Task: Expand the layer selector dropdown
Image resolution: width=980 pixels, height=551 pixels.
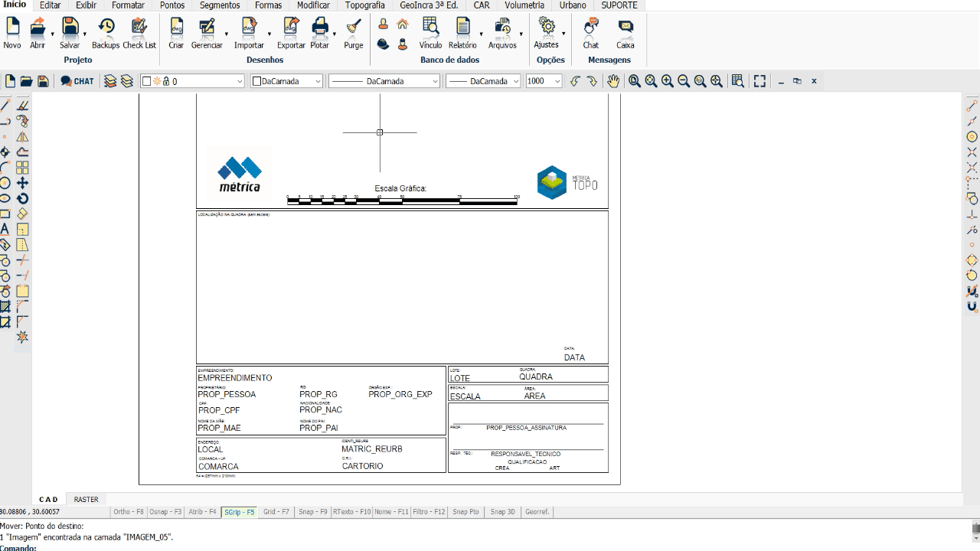Action: click(240, 81)
